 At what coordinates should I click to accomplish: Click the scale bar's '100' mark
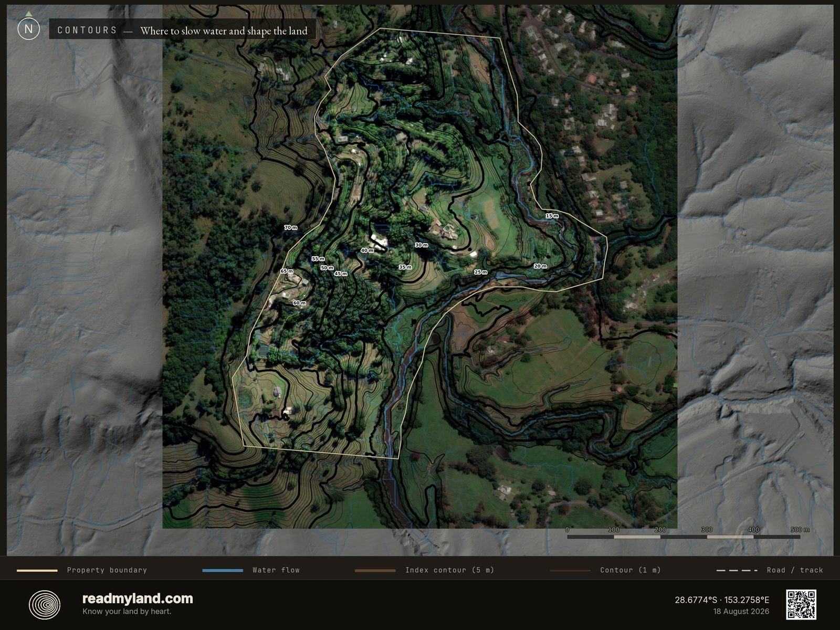[614, 530]
